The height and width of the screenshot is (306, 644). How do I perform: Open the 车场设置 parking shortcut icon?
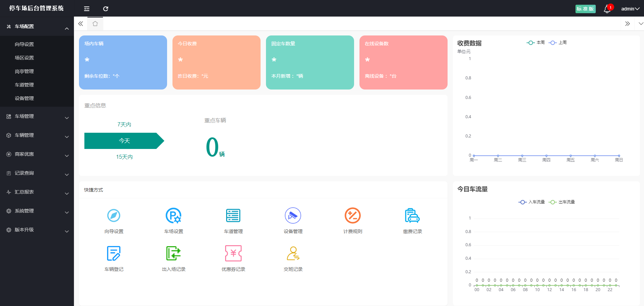pyautogui.click(x=173, y=215)
